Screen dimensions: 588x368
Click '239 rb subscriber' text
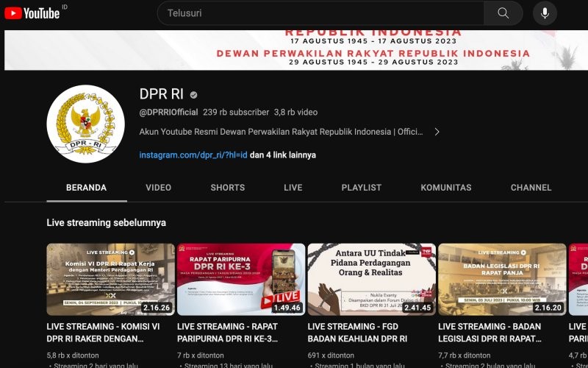236,113
